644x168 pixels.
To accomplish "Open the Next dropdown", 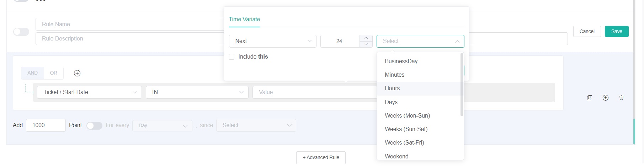I will (272, 41).
